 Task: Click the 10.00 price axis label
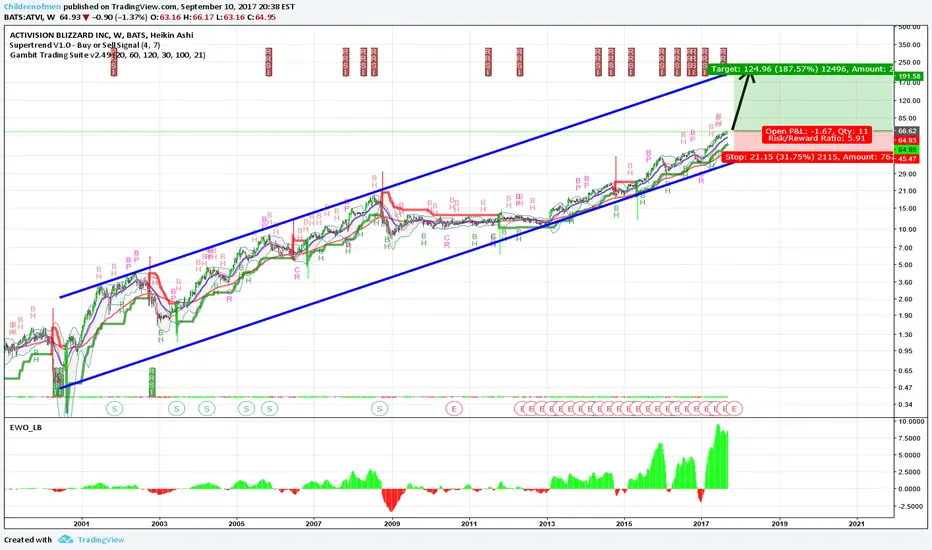tap(908, 230)
